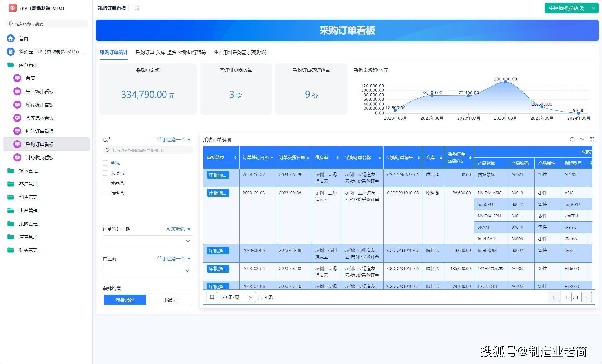Viewport: 602px width, 364px height.
Task: Expand the 采购管理 folder in sidebar
Action: tap(28, 223)
